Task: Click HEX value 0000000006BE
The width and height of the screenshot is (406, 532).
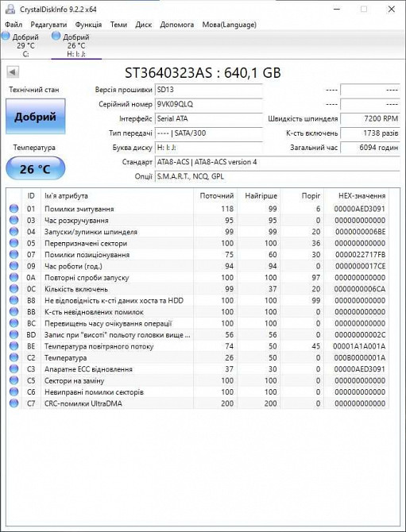Action: [360, 232]
